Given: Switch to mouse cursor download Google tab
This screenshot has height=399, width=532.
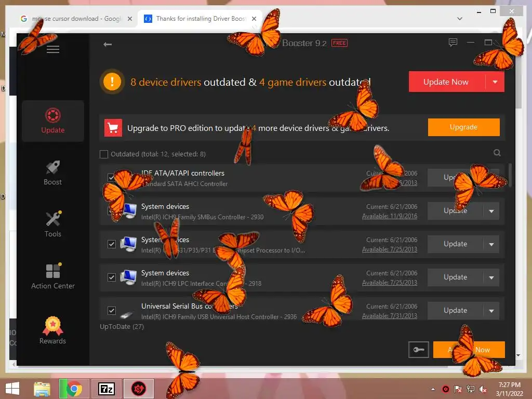Looking at the screenshot, I should (76, 19).
